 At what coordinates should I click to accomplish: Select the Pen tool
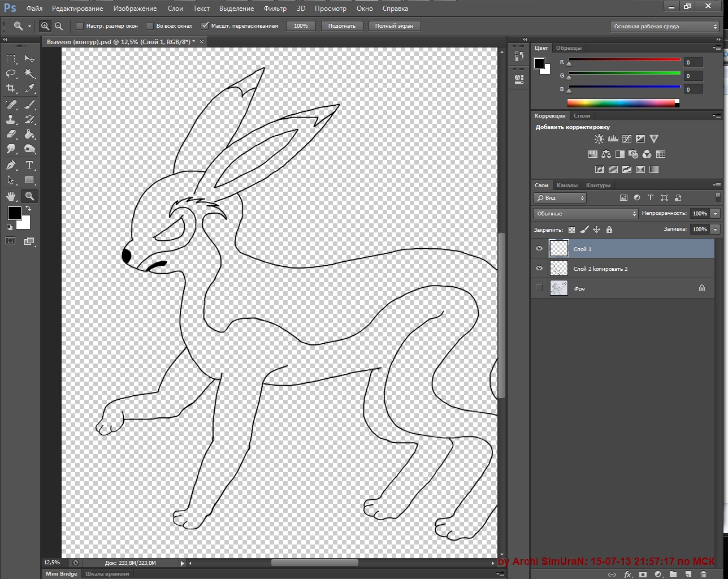click(x=11, y=165)
